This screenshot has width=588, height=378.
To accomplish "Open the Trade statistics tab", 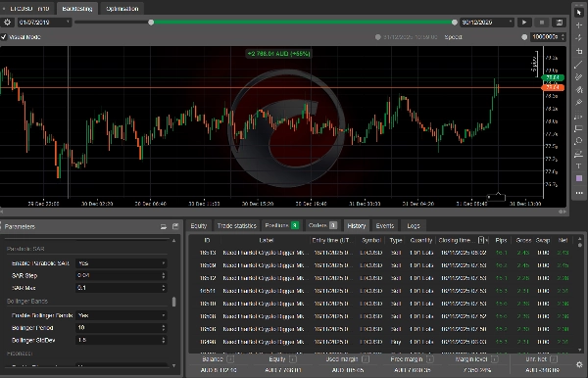I will (236, 225).
